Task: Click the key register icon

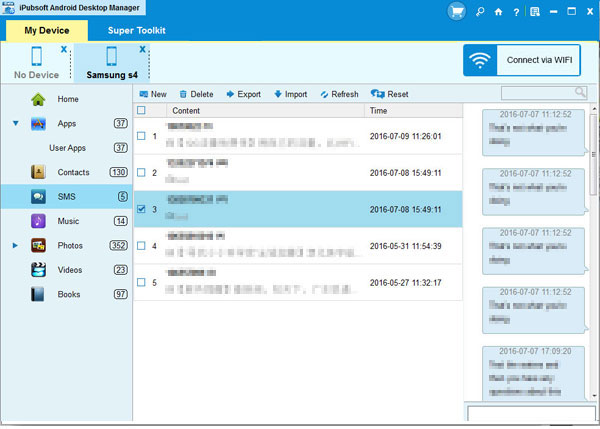Action: [x=481, y=10]
